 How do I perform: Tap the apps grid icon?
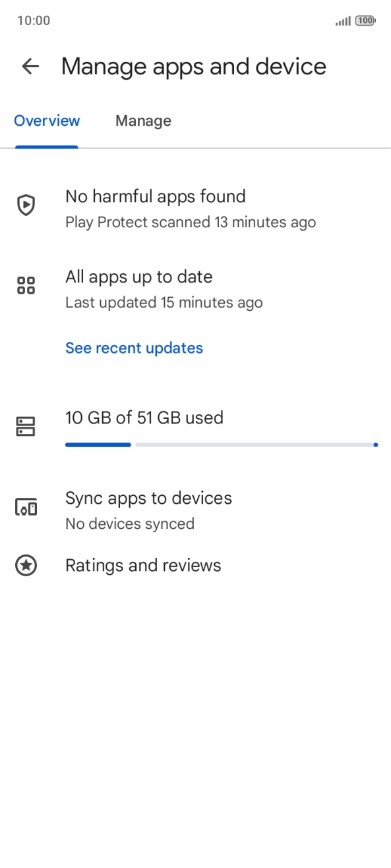pyautogui.click(x=26, y=286)
